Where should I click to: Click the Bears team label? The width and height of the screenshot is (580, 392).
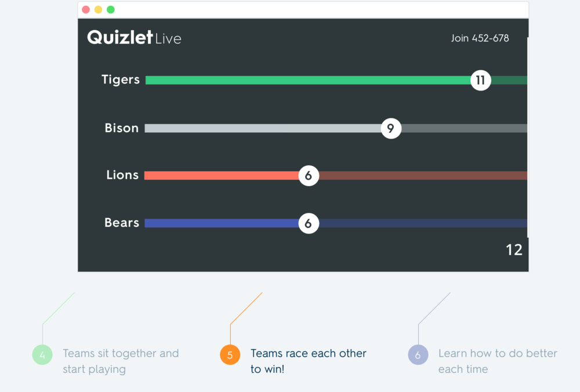tap(122, 223)
